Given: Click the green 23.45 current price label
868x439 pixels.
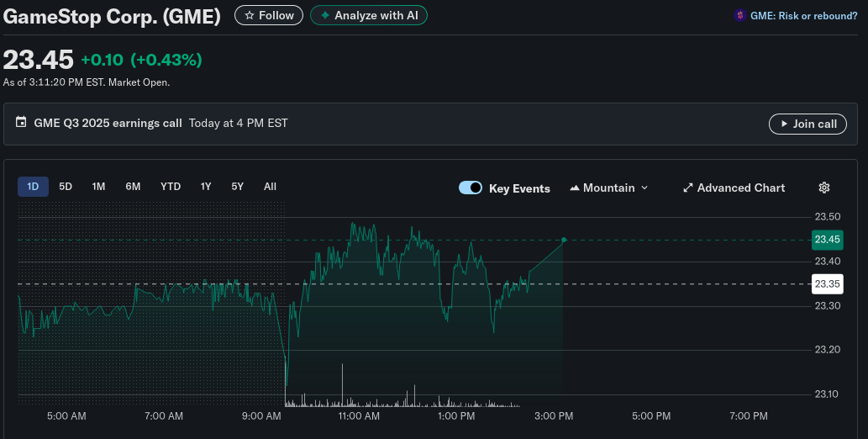Looking at the screenshot, I should tap(827, 240).
